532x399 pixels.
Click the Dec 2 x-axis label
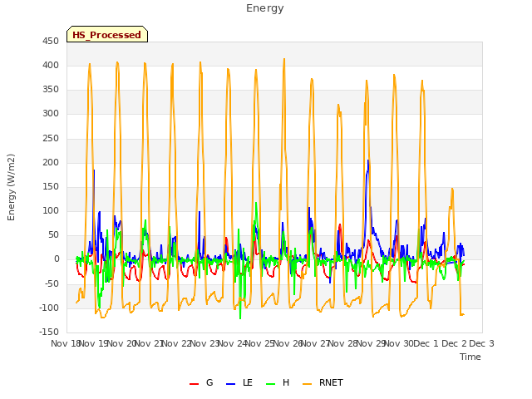click(455, 343)
